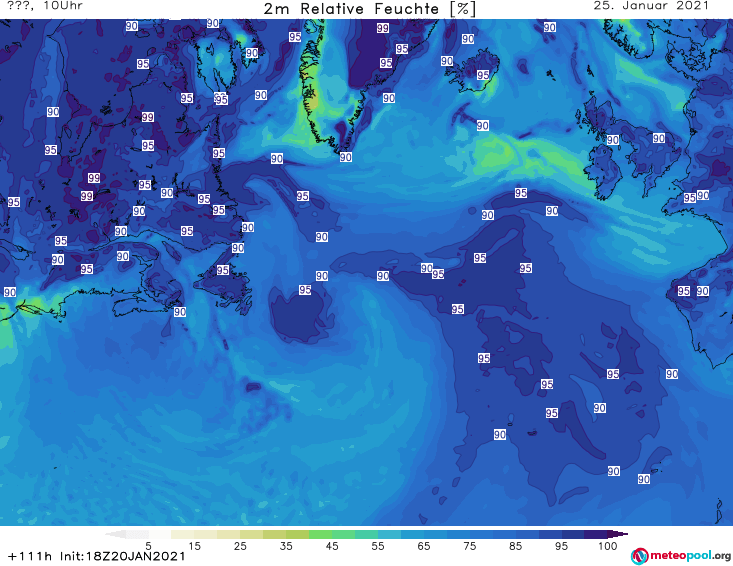Click the legend value '55'
The width and height of the screenshot is (733, 566).
tap(378, 546)
